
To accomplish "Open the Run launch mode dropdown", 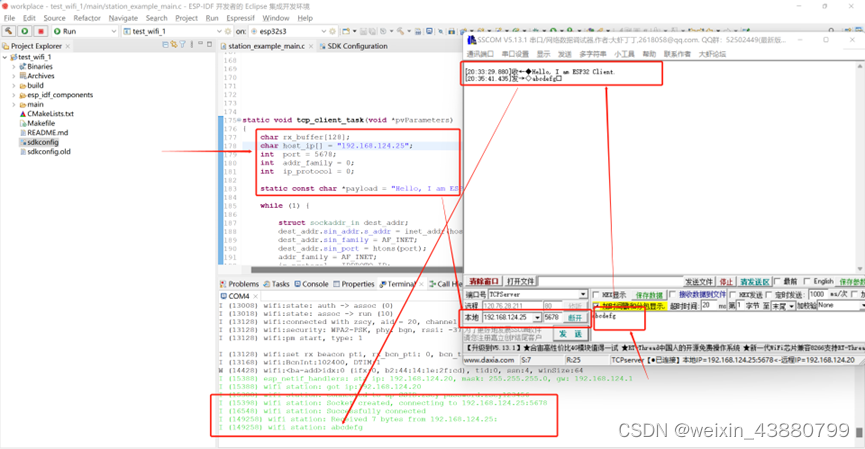I will coord(114,31).
